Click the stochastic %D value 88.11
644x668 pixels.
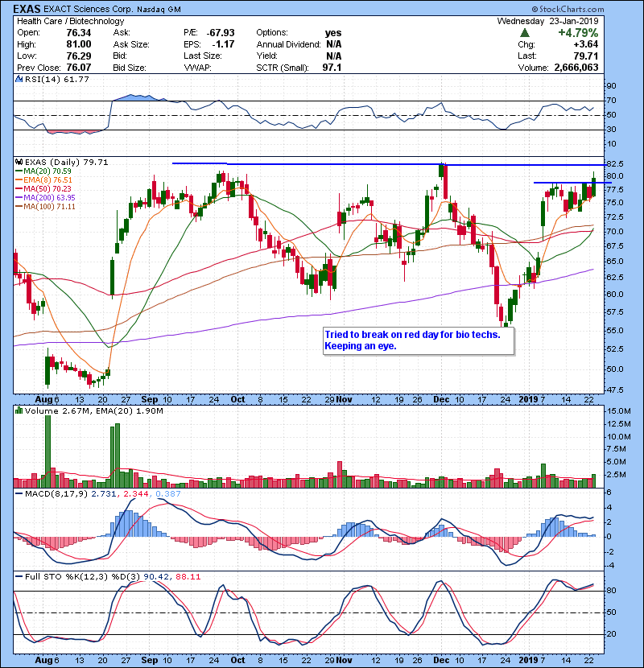(x=188, y=576)
